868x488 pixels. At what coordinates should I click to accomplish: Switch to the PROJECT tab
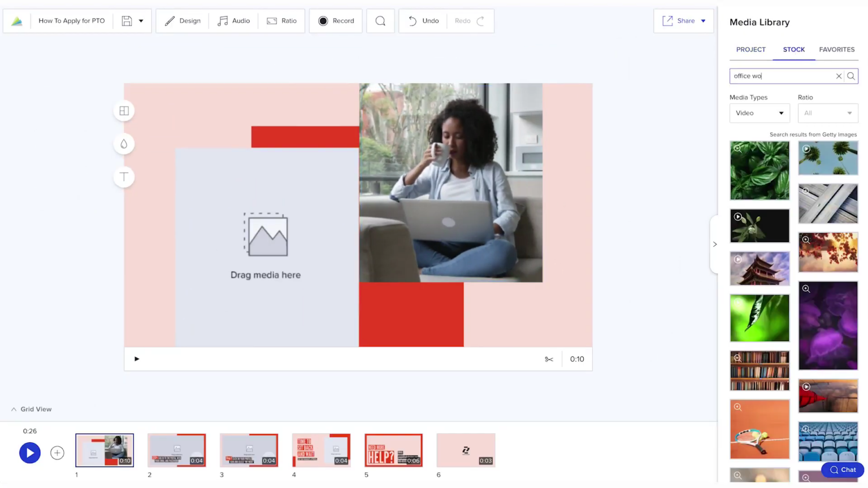coord(750,49)
